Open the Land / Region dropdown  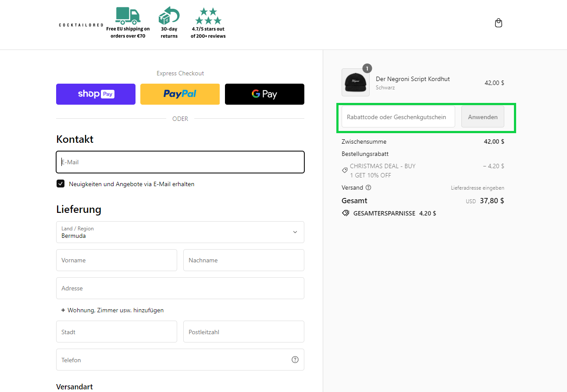click(180, 232)
